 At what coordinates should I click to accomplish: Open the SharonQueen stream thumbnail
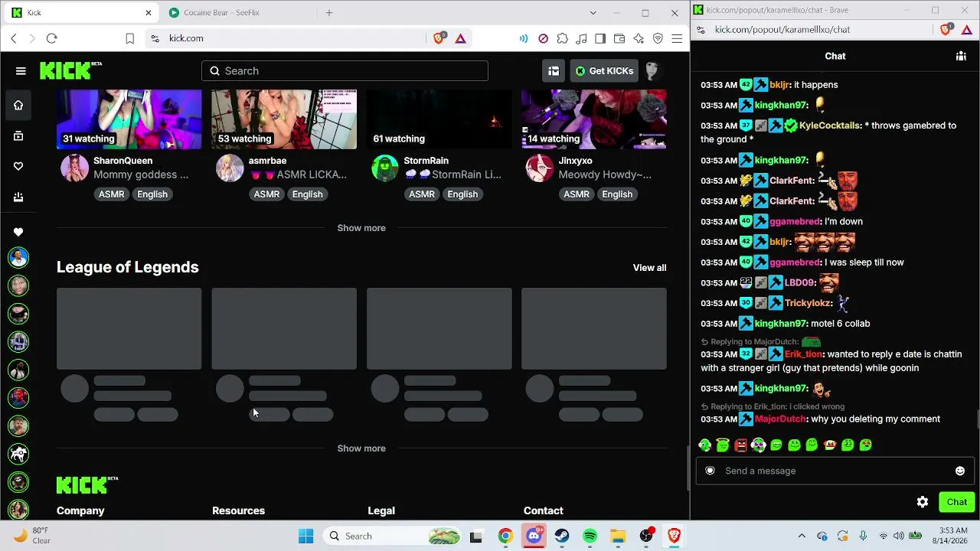click(129, 119)
